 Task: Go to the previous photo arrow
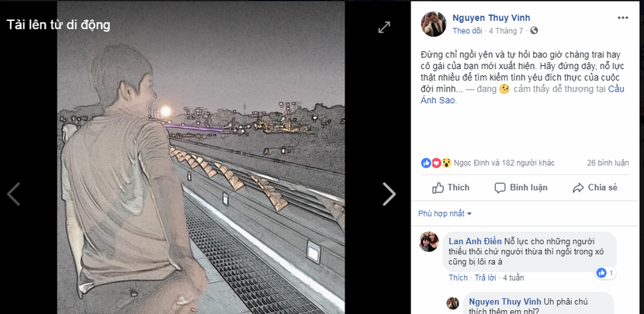click(13, 194)
